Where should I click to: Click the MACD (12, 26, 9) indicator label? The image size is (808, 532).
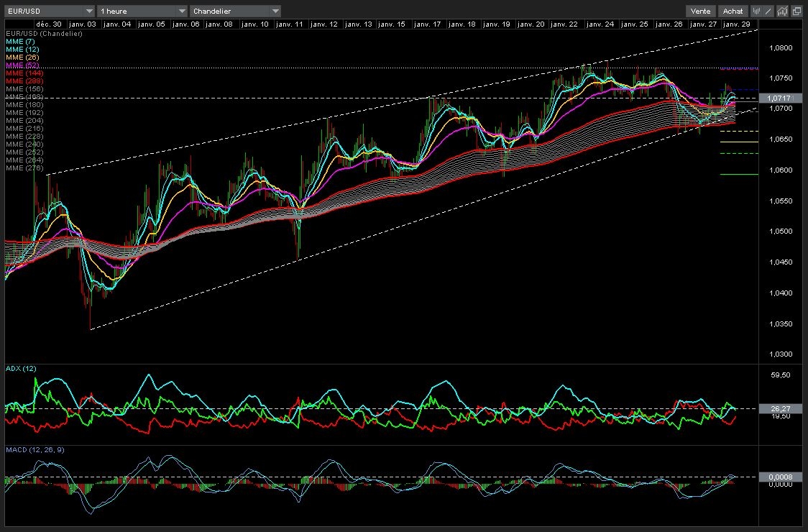(x=35, y=450)
